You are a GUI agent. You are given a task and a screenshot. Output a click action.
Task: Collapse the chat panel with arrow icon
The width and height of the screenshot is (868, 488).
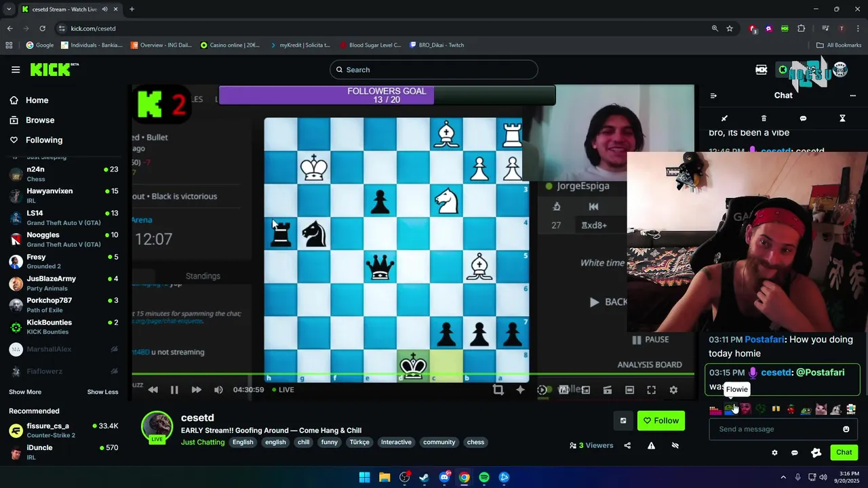[x=713, y=96]
